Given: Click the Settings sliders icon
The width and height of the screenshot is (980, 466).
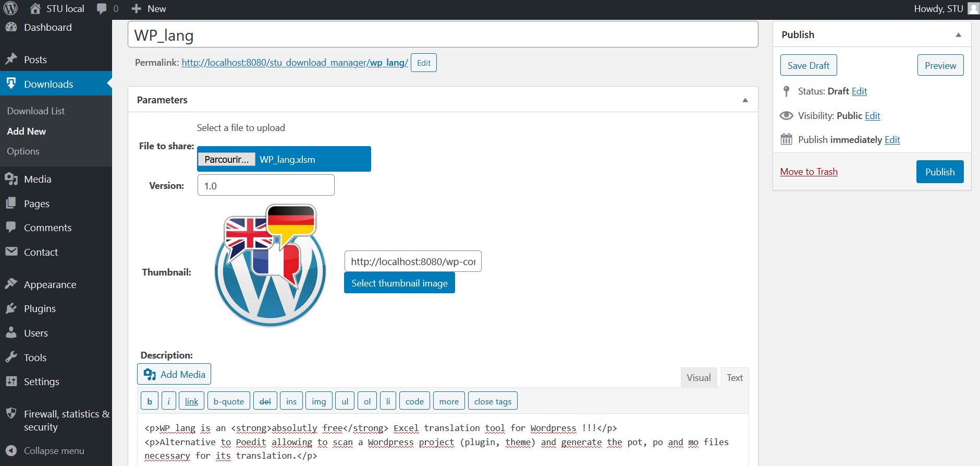Looking at the screenshot, I should tap(11, 381).
